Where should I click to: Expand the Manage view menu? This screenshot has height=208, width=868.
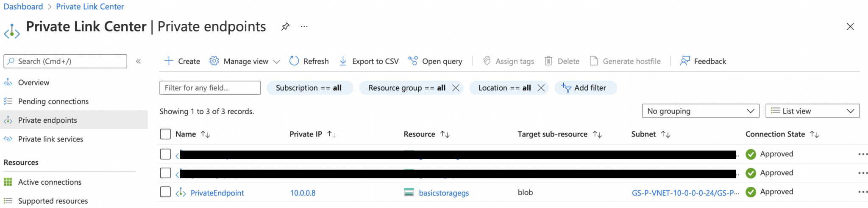245,62
